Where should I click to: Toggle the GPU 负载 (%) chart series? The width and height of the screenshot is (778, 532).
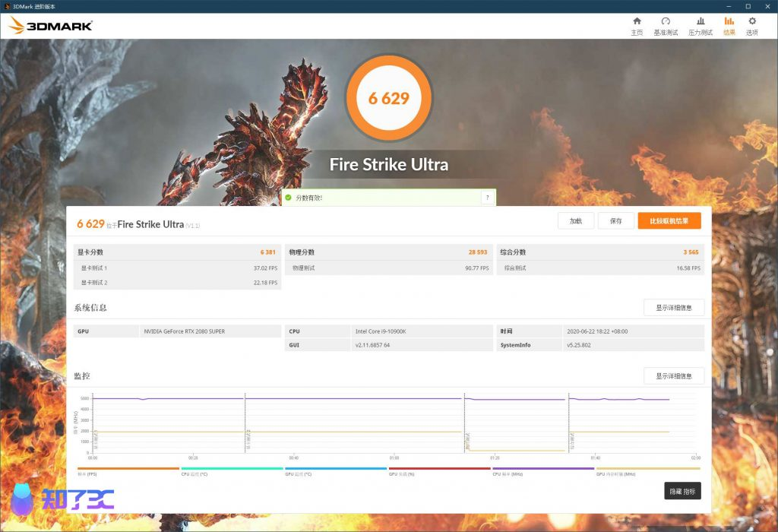click(x=439, y=471)
